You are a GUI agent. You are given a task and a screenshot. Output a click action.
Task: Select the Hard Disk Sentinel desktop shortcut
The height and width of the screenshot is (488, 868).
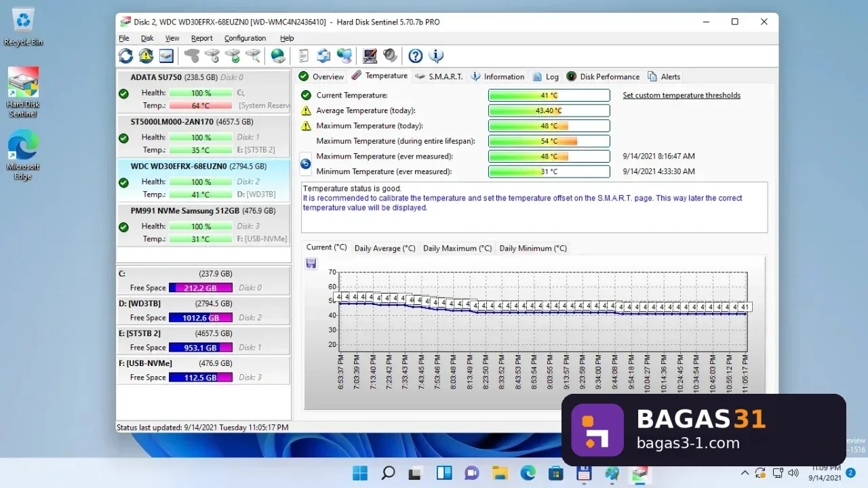coord(23,92)
